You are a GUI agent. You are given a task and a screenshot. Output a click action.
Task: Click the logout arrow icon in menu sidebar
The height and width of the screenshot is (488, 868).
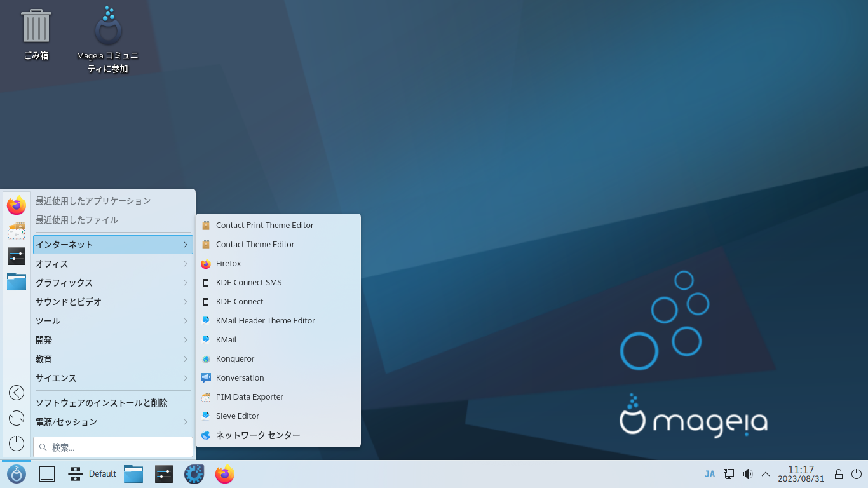[x=17, y=393]
